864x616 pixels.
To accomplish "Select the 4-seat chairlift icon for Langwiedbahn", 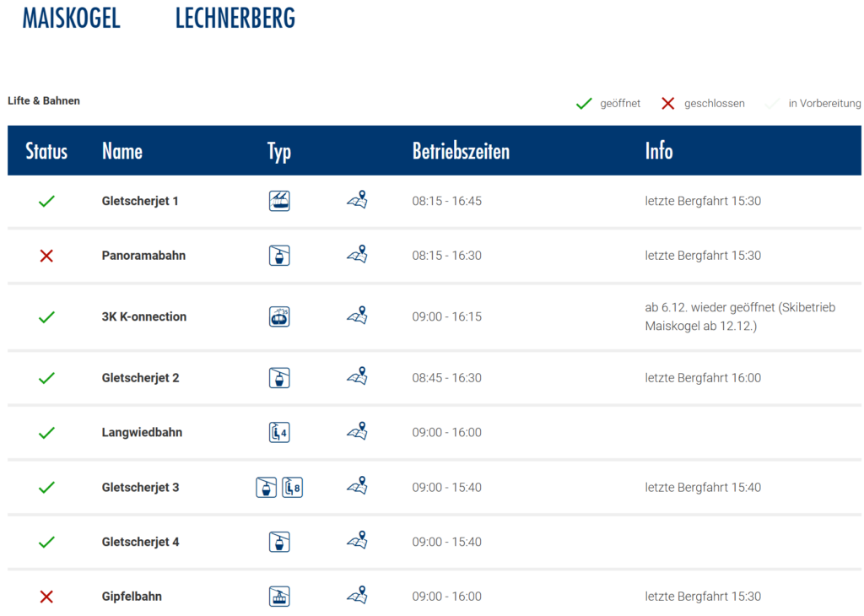I will pyautogui.click(x=279, y=432).
